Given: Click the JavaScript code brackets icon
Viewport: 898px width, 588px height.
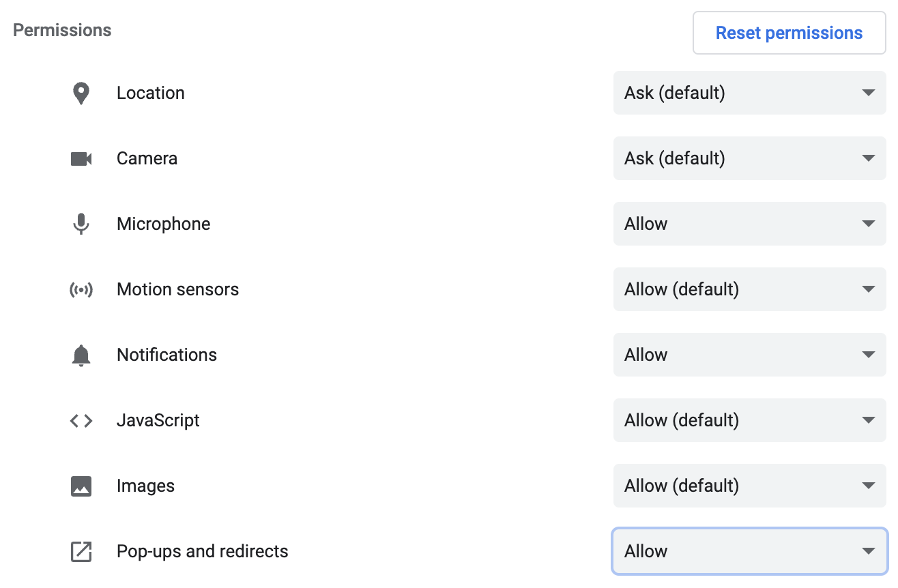Looking at the screenshot, I should (x=81, y=421).
